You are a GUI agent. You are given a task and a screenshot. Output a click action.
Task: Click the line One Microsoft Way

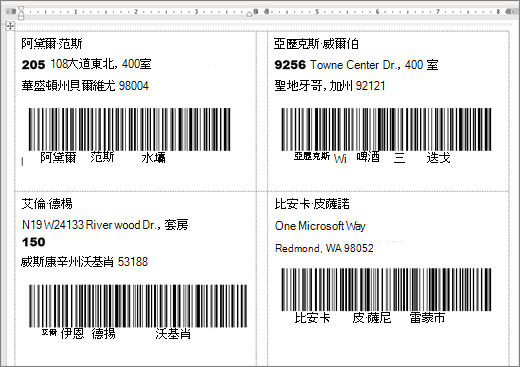point(320,226)
